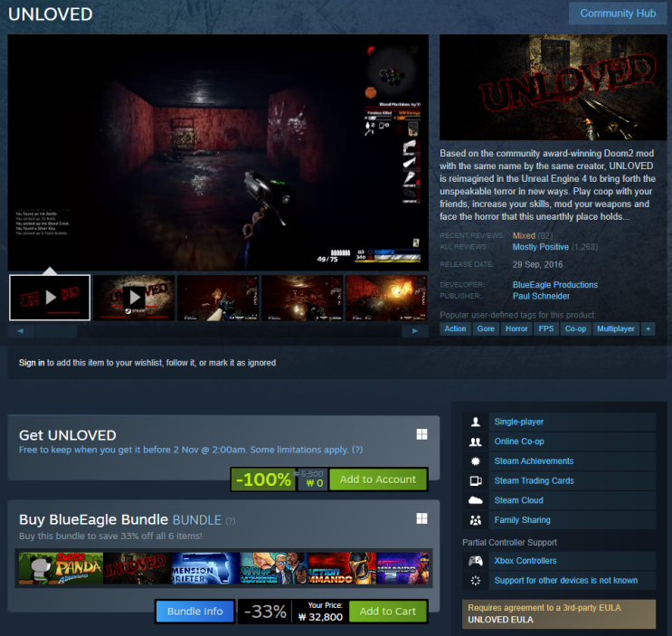The image size is (672, 636).
Task: Select the Horror tag
Action: click(x=516, y=328)
